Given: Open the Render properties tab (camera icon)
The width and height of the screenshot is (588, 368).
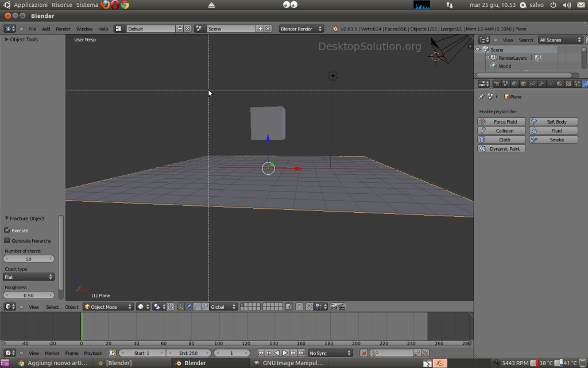Looking at the screenshot, I should (497, 84).
